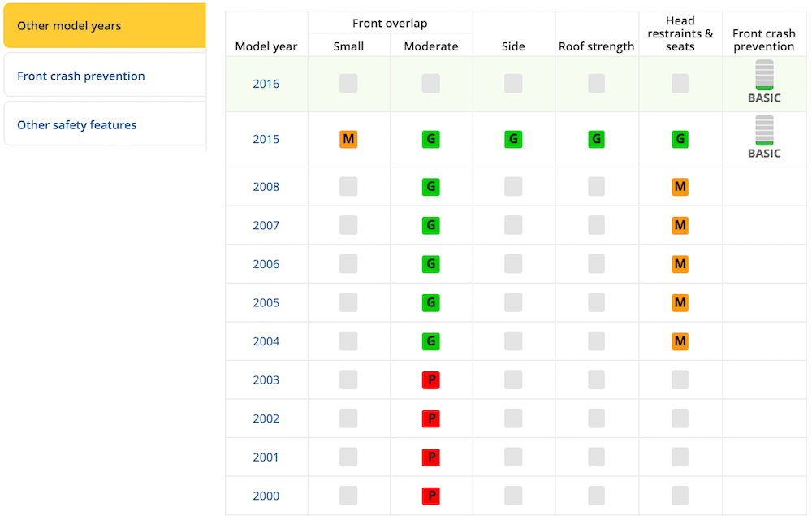
Task: Click the 2000 roof strength unrated gray box
Action: coord(596,496)
